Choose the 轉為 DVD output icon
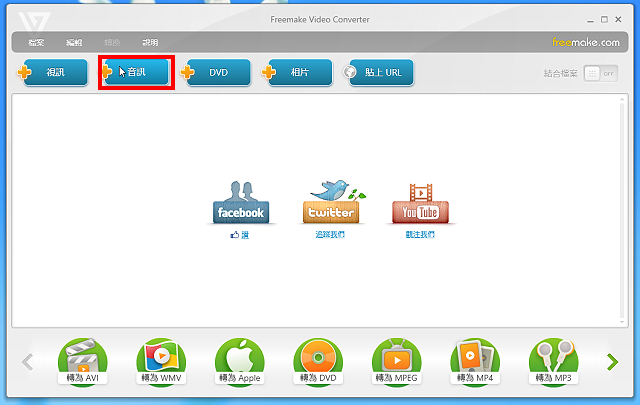Screen dimensions: 640x405 point(318,361)
